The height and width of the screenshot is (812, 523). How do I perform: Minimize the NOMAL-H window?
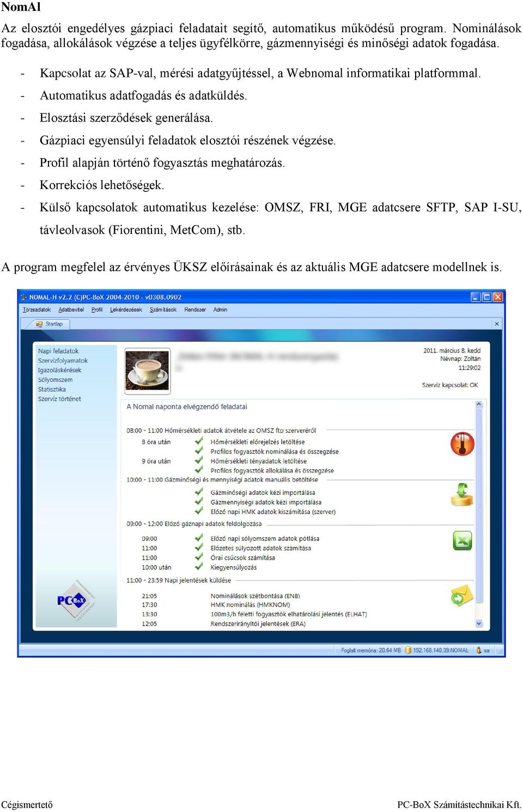click(476, 297)
